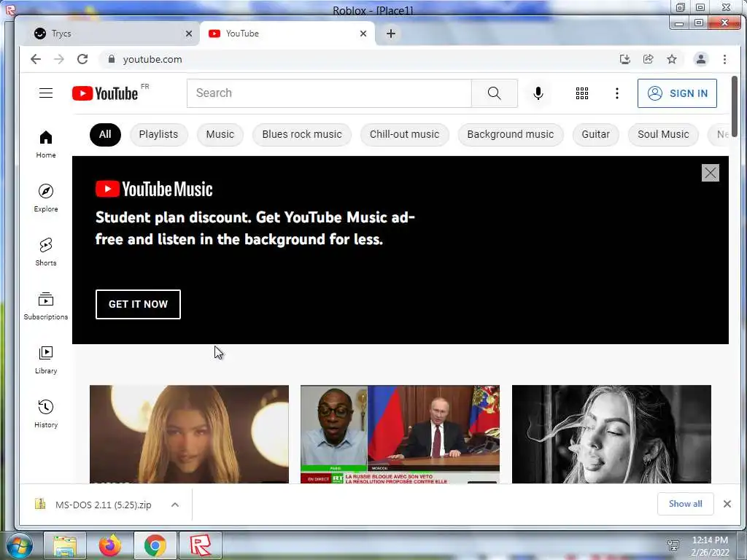Open Firefox from the taskbar
This screenshot has height=560, width=747.
pyautogui.click(x=110, y=545)
